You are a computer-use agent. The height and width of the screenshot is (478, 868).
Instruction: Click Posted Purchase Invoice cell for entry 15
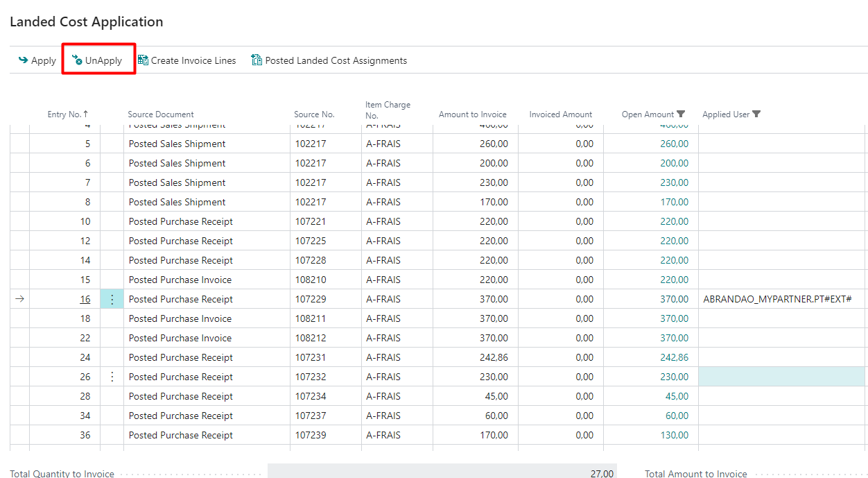click(180, 280)
